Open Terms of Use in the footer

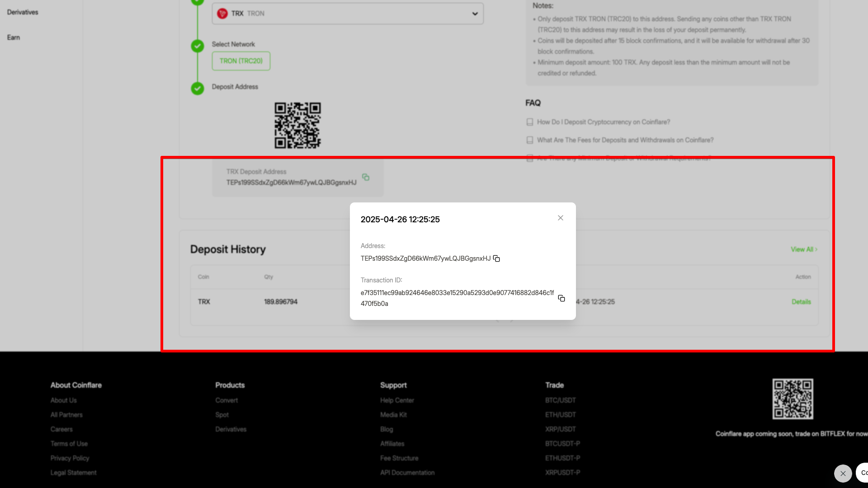click(69, 444)
